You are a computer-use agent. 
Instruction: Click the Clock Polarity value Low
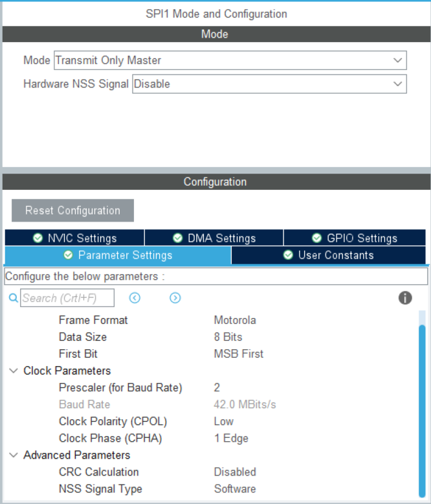[223, 421]
